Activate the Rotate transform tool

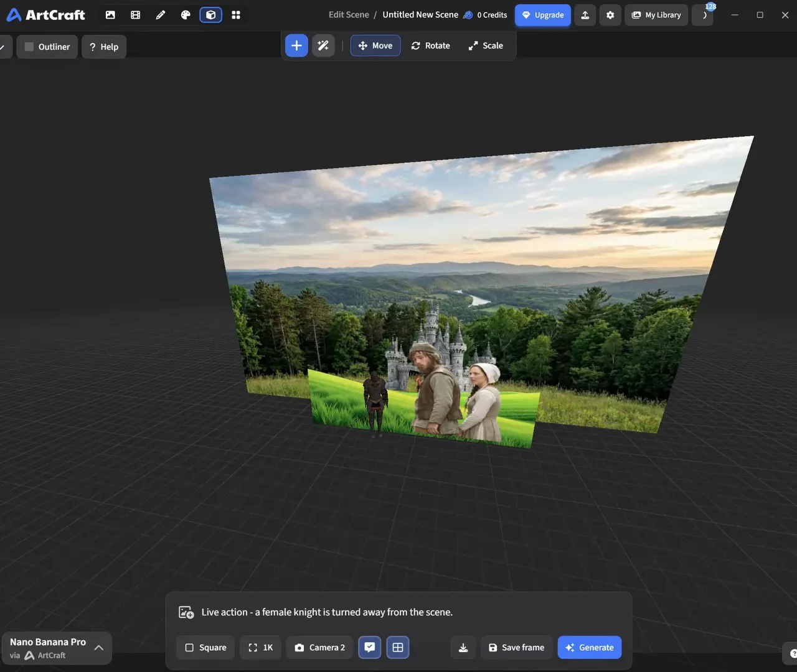[x=431, y=45]
